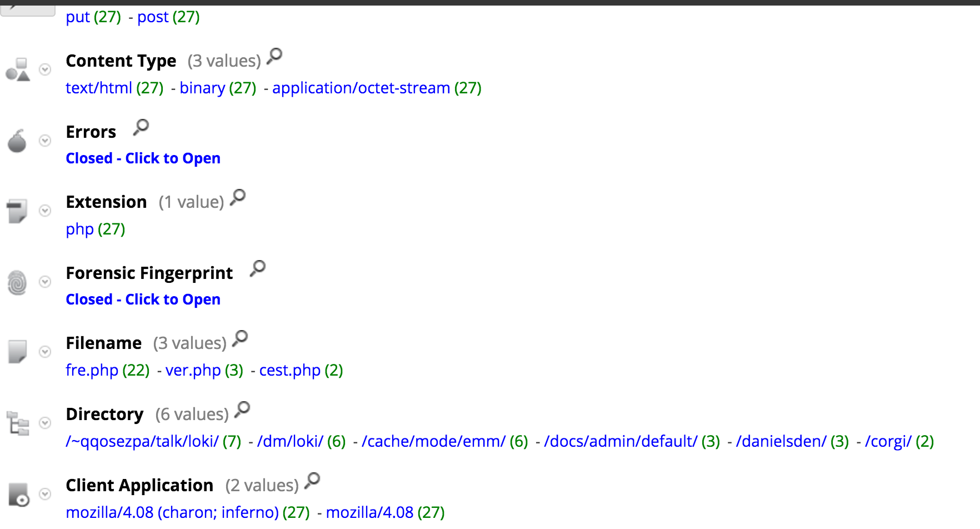This screenshot has width=980, height=529.
Task: Click the magnifier icon beside Filename
Action: coord(240,338)
